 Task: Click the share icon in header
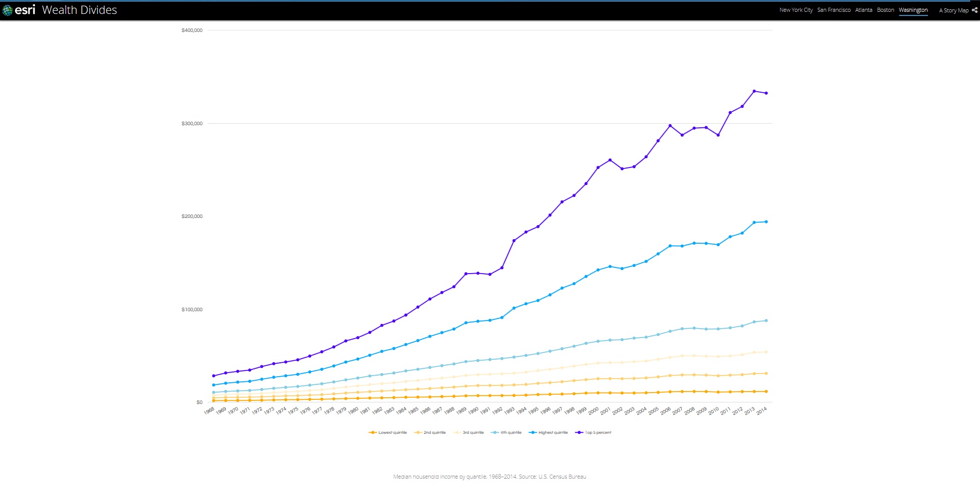point(974,10)
